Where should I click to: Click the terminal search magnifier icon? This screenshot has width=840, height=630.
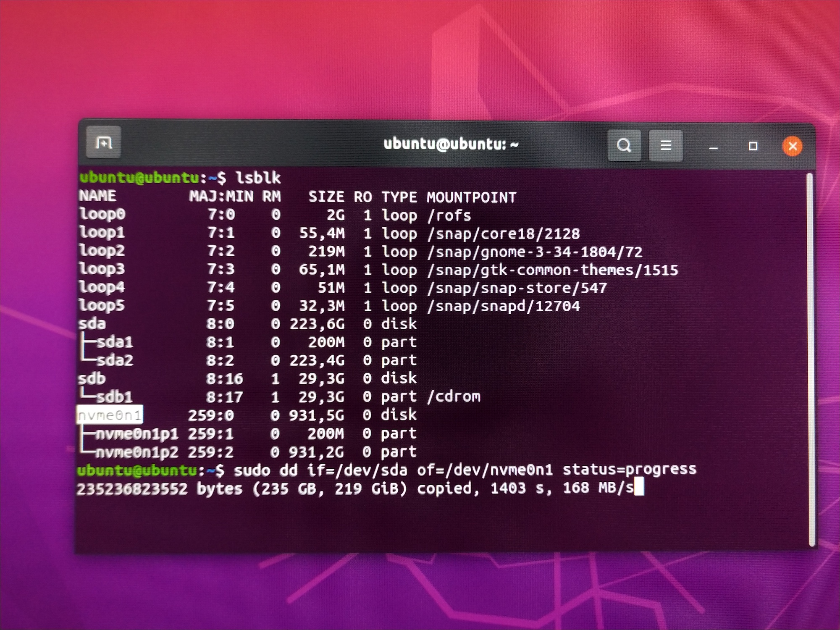tap(624, 145)
